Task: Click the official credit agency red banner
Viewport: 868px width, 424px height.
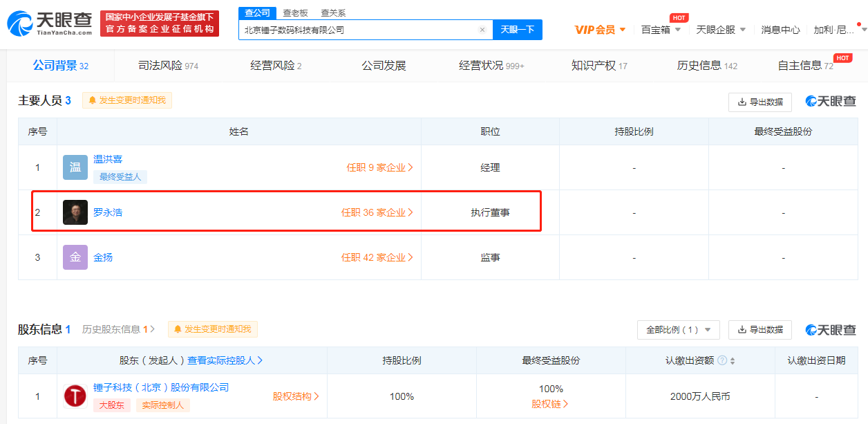Action: 160,24
